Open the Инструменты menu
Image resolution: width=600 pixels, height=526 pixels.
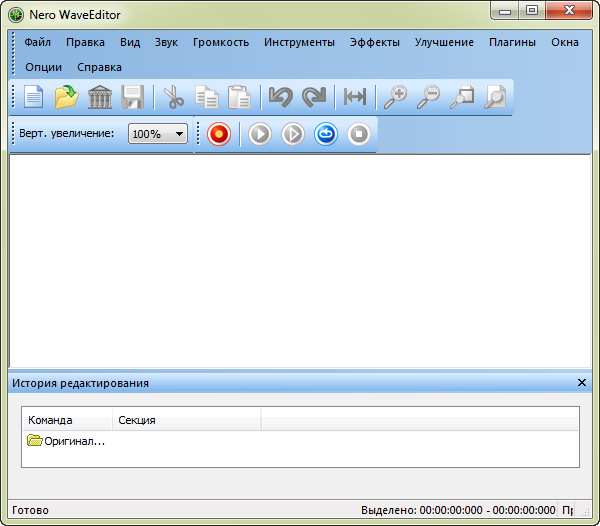[x=299, y=43]
